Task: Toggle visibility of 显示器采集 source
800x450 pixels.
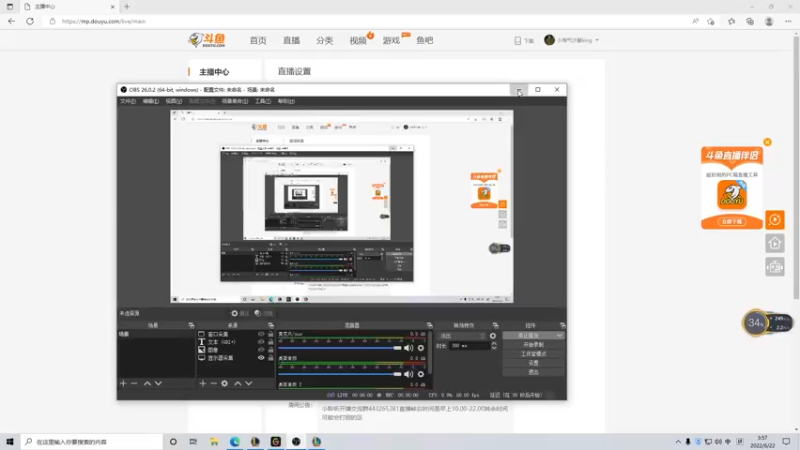Action: pyautogui.click(x=261, y=358)
